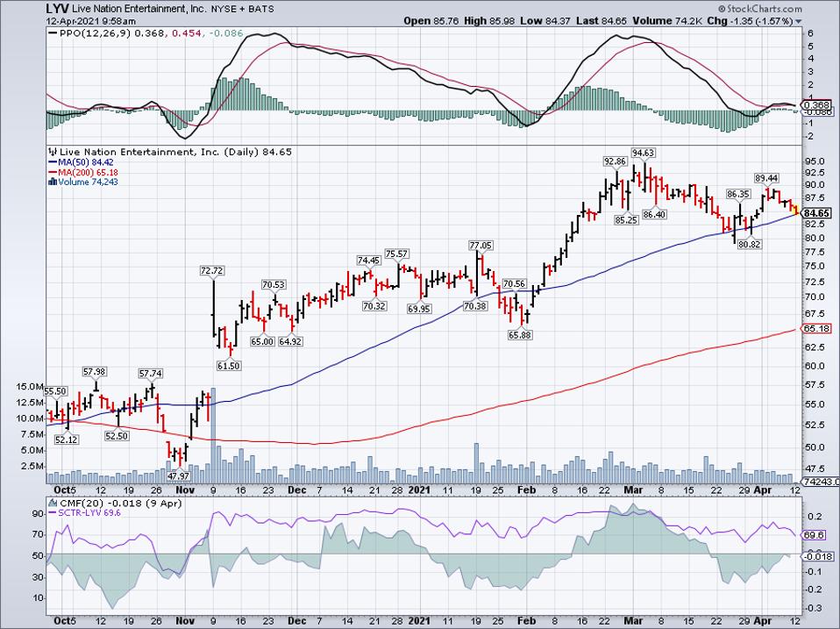Click the boxed 84.65 last price tag on the price axis
The image size is (840, 629).
point(817,213)
